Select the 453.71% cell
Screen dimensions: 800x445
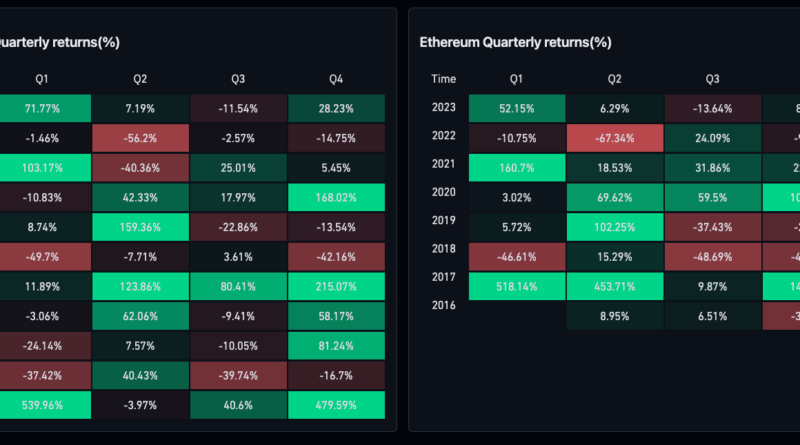click(x=614, y=286)
